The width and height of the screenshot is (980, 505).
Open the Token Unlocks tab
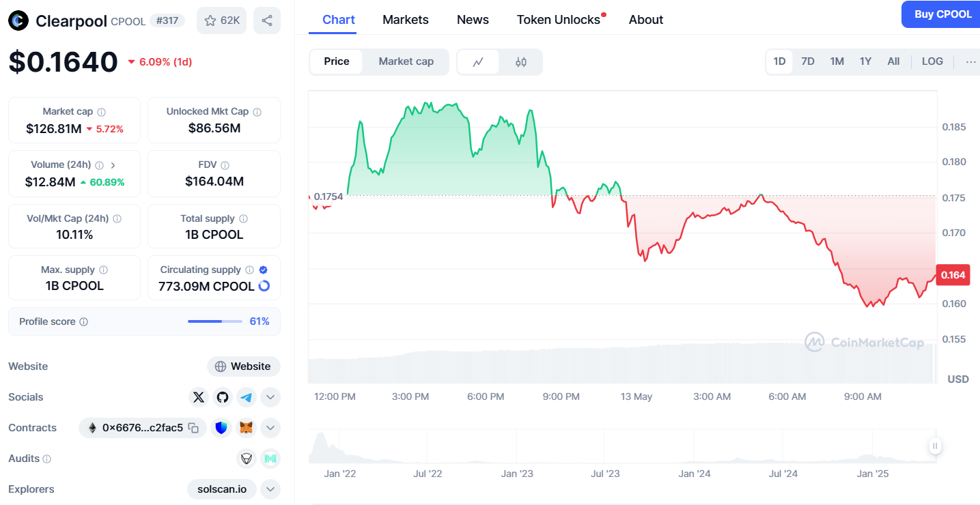tap(559, 20)
